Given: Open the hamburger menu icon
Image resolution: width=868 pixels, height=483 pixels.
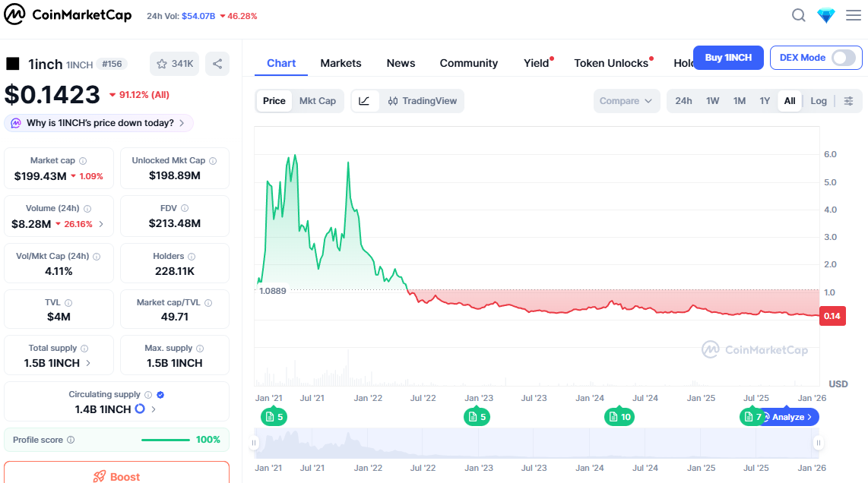Looking at the screenshot, I should [x=854, y=15].
